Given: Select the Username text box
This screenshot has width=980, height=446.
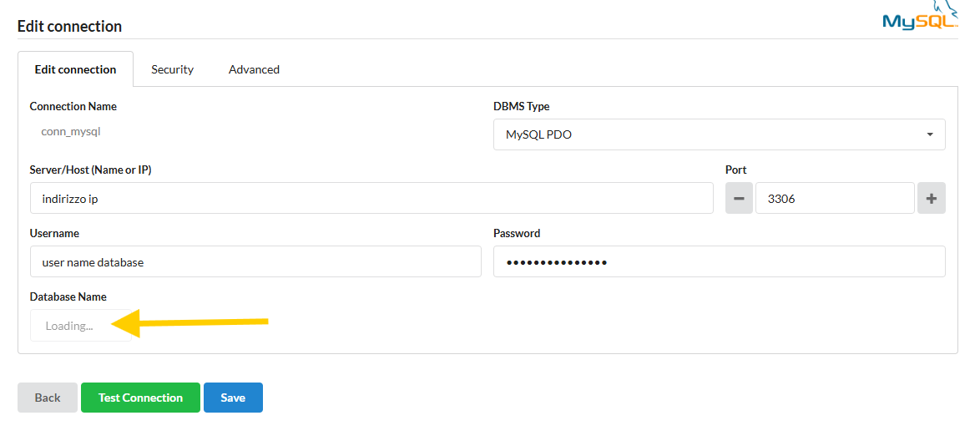Looking at the screenshot, I should [255, 261].
